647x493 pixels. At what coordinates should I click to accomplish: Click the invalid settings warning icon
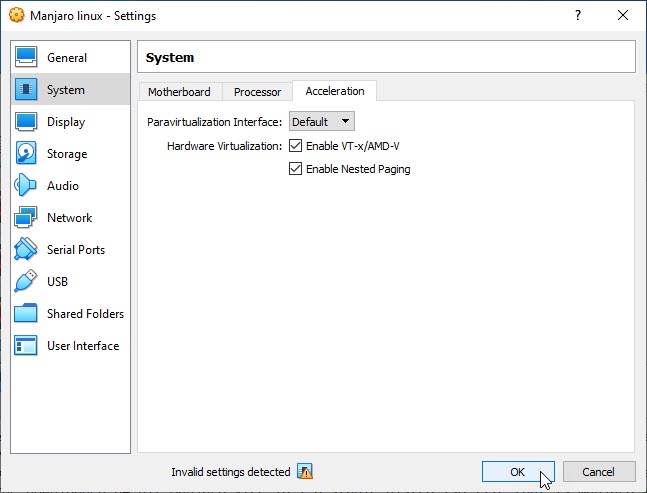[x=305, y=471]
